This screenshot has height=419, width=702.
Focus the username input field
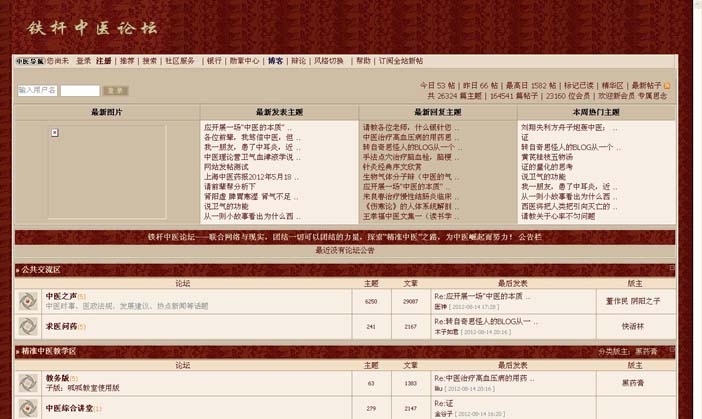click(38, 90)
